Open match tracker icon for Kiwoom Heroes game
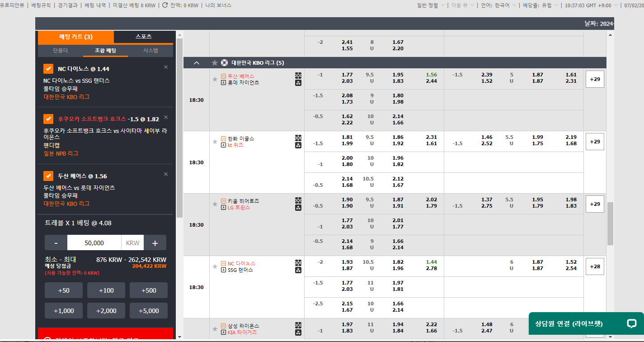Viewport: 644px width, 342px height. (298, 200)
